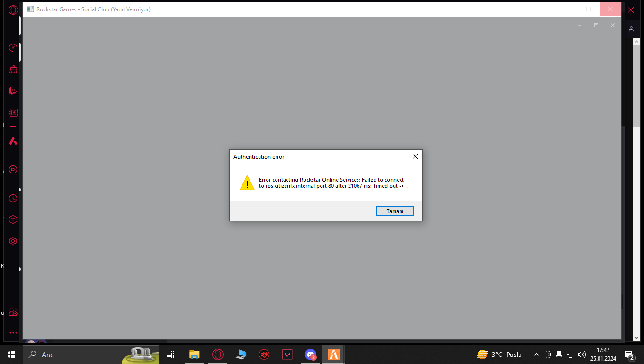Image resolution: width=644 pixels, height=364 pixels.
Task: Open the red gear app on taskbar
Action: (264, 355)
